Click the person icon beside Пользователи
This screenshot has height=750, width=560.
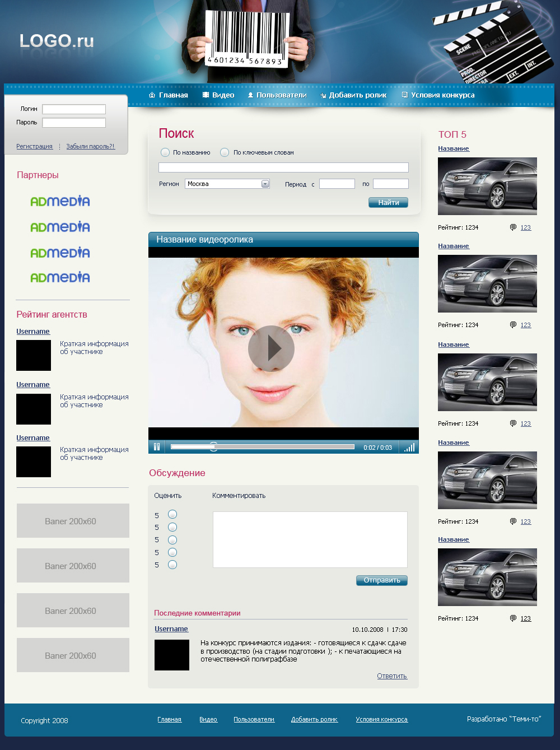pyautogui.click(x=250, y=95)
